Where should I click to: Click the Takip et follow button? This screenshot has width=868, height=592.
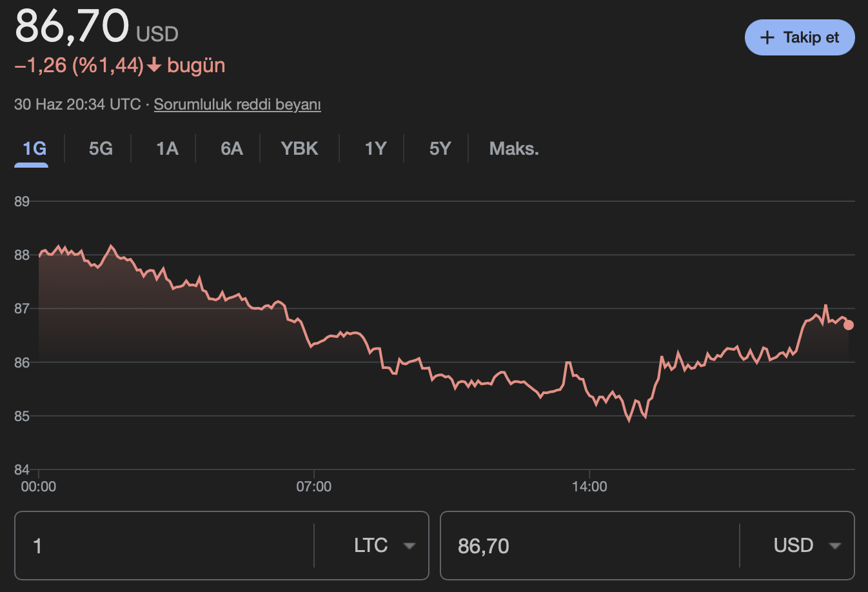tap(800, 37)
